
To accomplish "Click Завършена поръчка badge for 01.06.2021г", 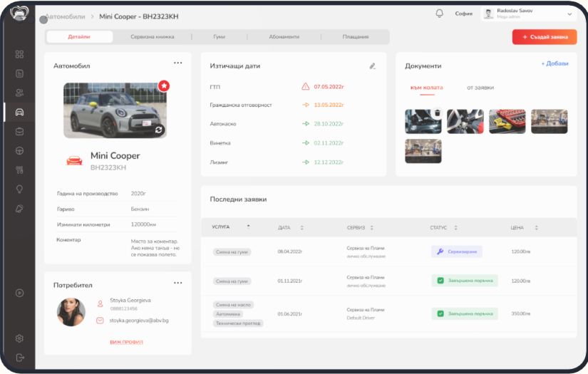I will tap(465, 313).
